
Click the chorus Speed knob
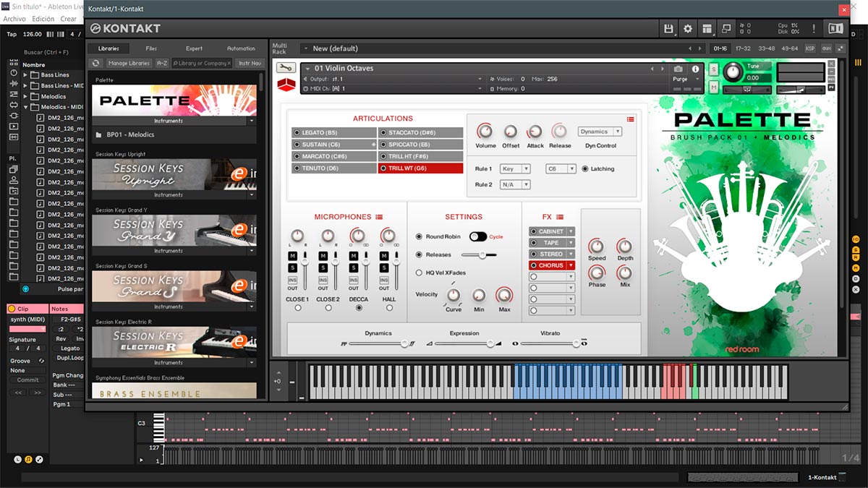click(x=597, y=246)
